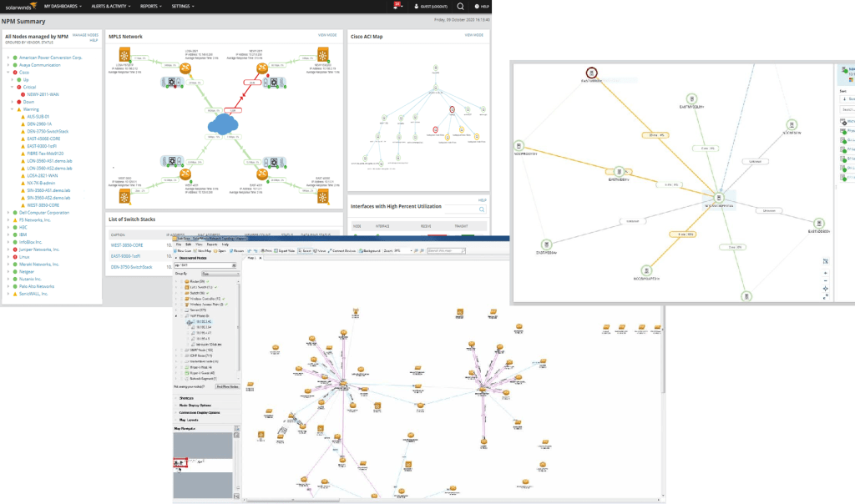855x504 pixels.
Task: Click the notifications bell icon in top bar
Action: tap(397, 6)
